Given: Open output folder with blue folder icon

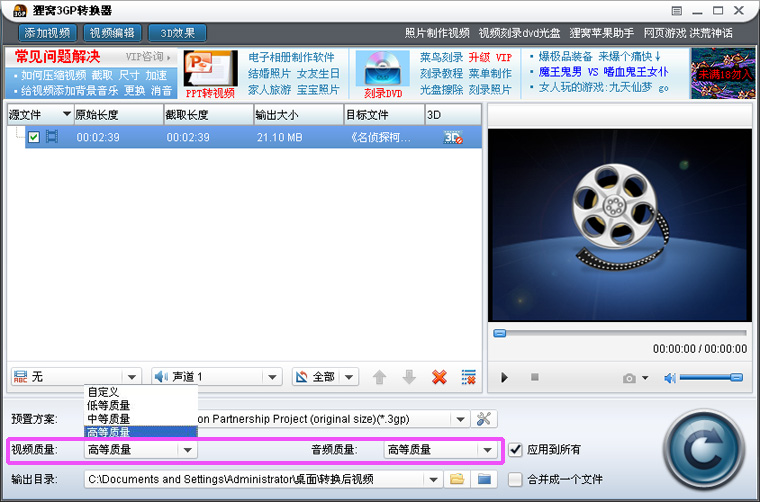Looking at the screenshot, I should pyautogui.click(x=484, y=479).
